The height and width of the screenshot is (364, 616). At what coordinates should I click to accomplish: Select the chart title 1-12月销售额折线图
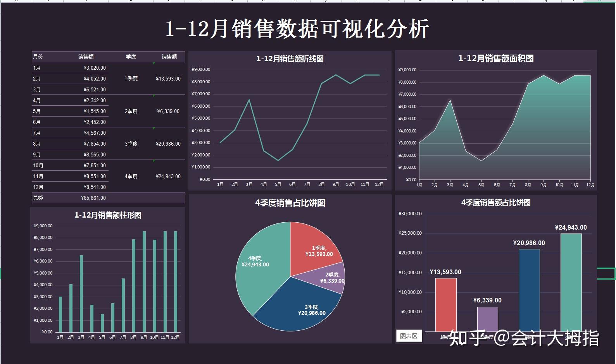point(290,59)
